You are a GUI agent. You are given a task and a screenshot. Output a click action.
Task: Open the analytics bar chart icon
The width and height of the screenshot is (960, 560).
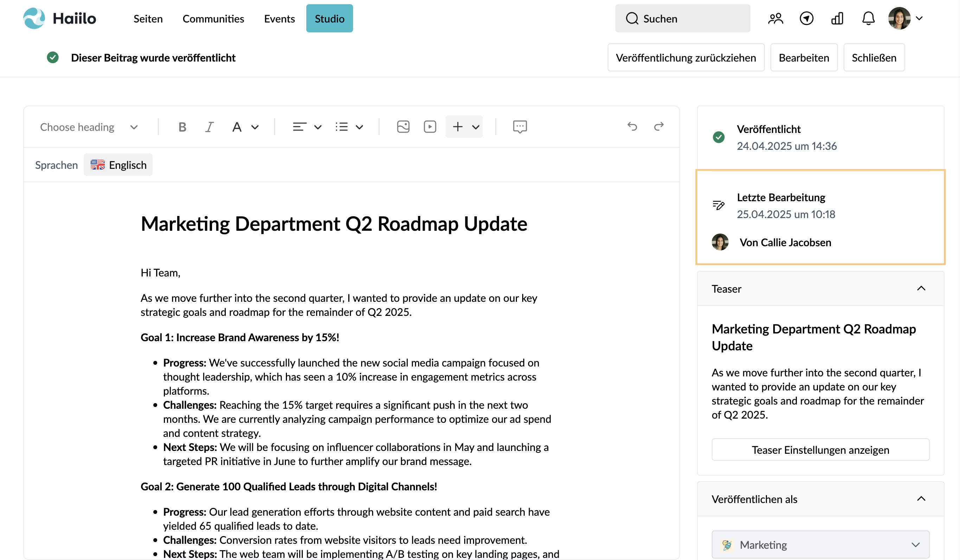point(837,18)
